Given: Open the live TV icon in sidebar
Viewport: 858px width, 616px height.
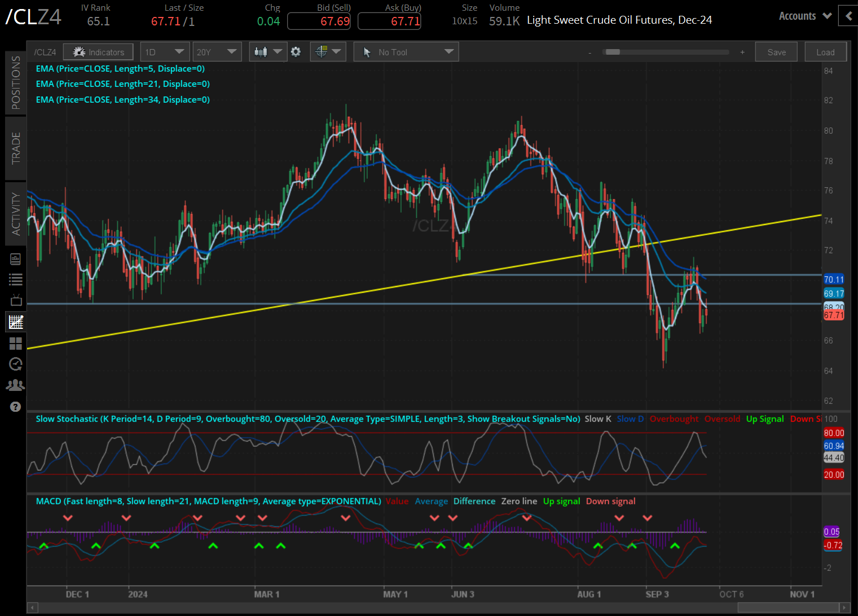Looking at the screenshot, I should [16, 300].
